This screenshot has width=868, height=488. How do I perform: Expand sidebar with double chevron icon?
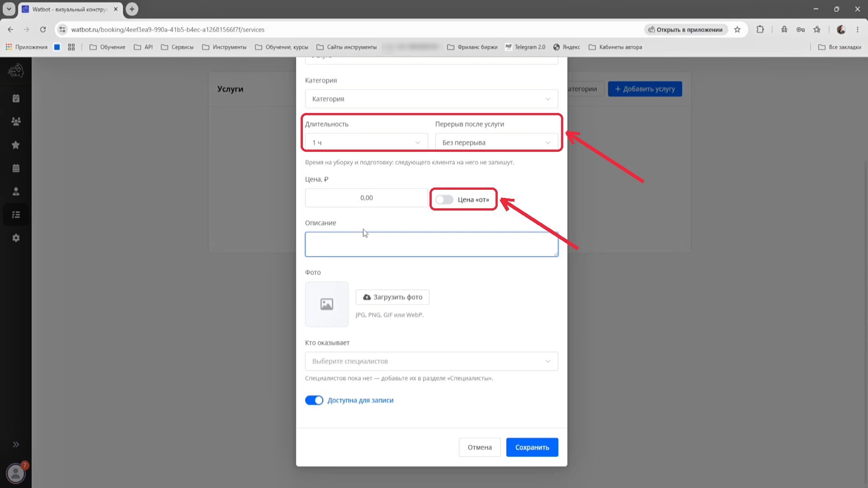click(16, 445)
